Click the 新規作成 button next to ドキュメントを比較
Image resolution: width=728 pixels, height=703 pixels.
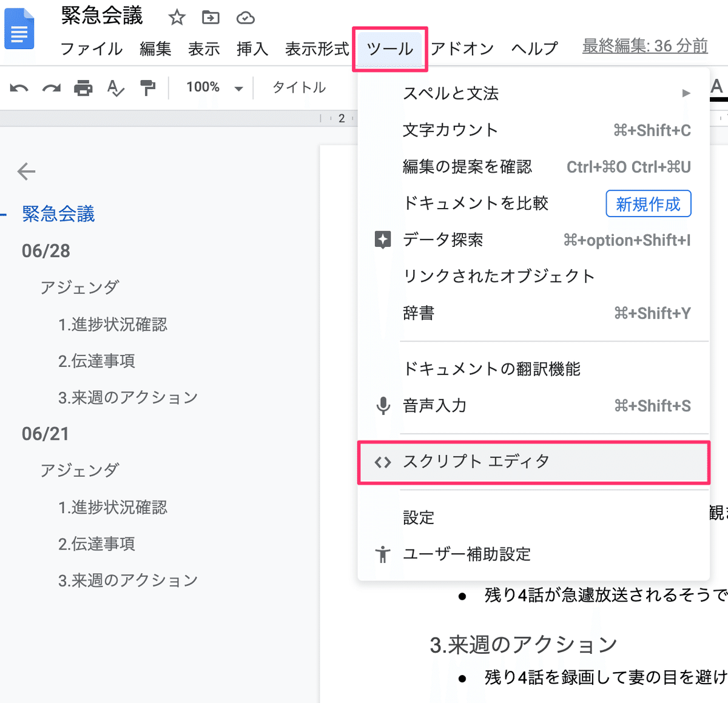pos(648,204)
